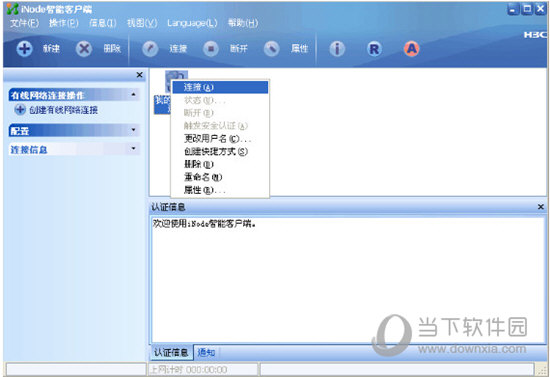Choose 属性 in the context menu

click(220, 190)
